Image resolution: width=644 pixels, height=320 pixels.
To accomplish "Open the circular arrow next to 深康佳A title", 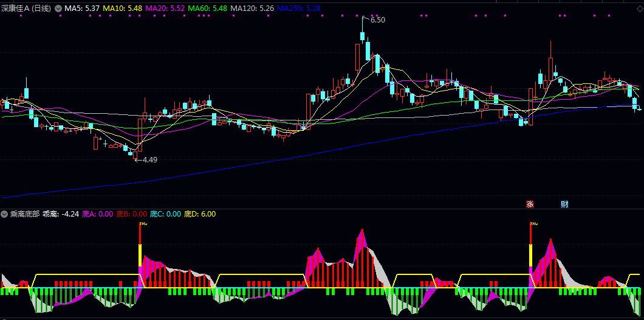I will pos(58,9).
